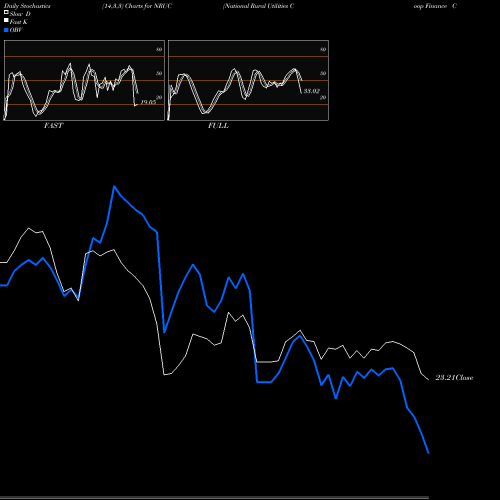Image resolution: width=500 pixels, height=500 pixels.
Task: Click the 'Daily Stochastics' title text
Action: click(27, 6)
